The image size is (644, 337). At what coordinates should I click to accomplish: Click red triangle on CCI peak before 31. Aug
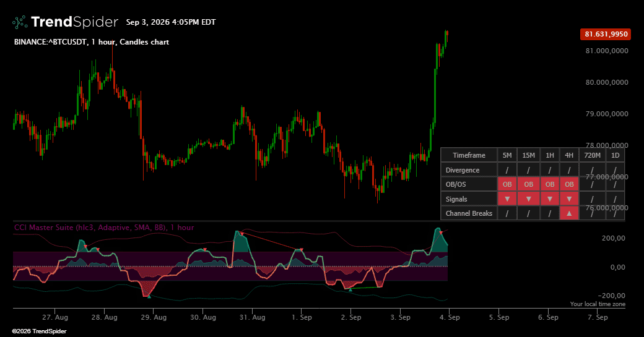(242, 234)
